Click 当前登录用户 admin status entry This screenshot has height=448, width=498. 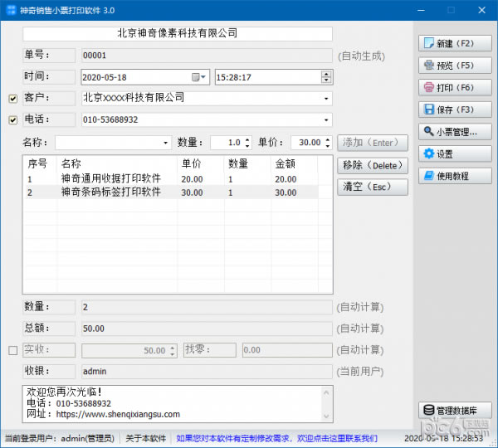point(60,439)
